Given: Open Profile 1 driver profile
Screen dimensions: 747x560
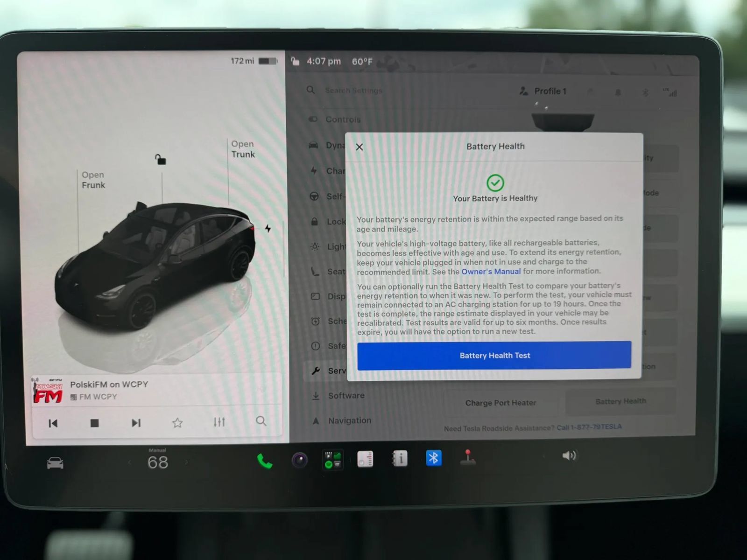Looking at the screenshot, I should (543, 91).
